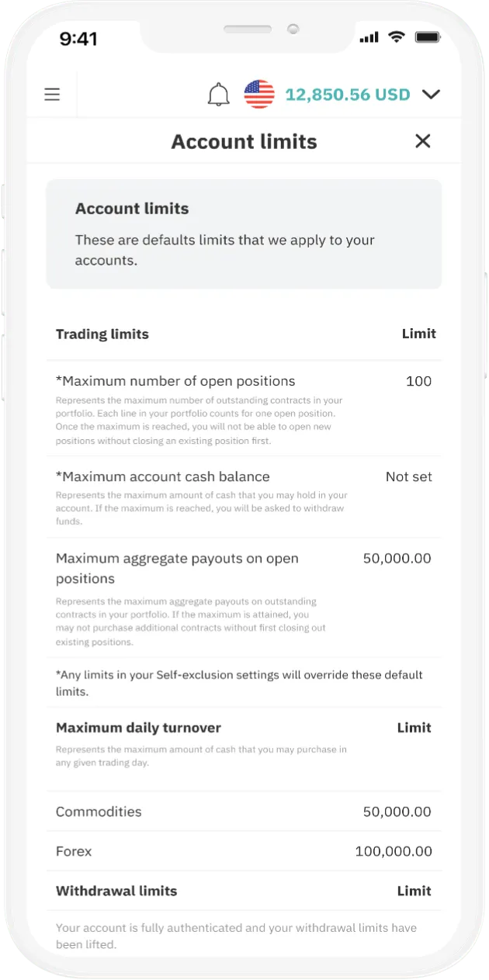Image resolution: width=489 pixels, height=980 pixels.
Task: Open the currency selector next to balance
Action: coord(258,94)
